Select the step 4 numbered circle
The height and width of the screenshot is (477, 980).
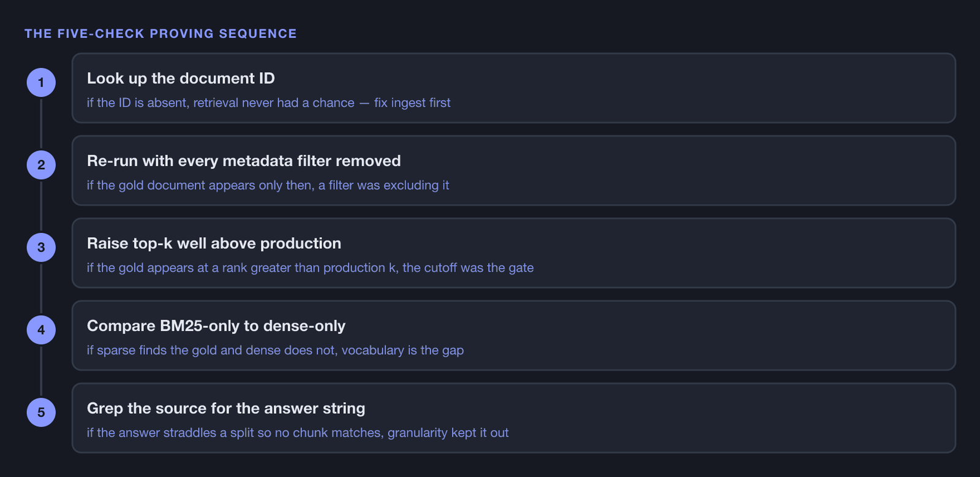point(41,330)
